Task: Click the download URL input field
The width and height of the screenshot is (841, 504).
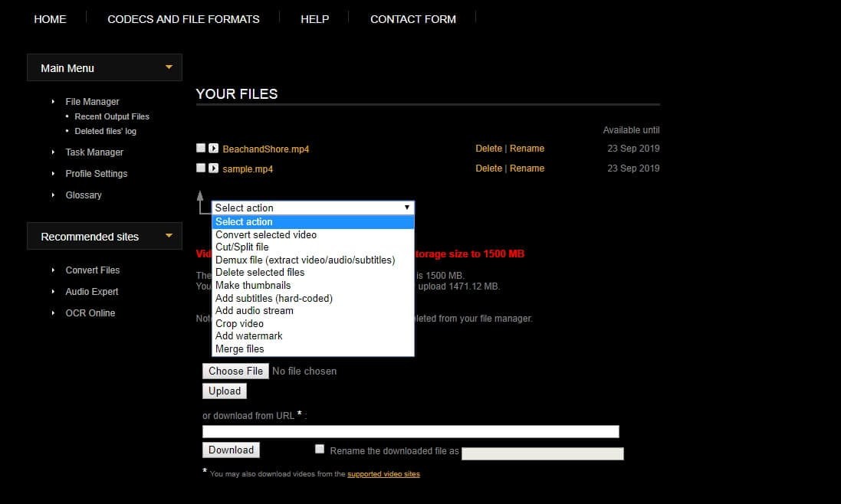Action: click(410, 430)
